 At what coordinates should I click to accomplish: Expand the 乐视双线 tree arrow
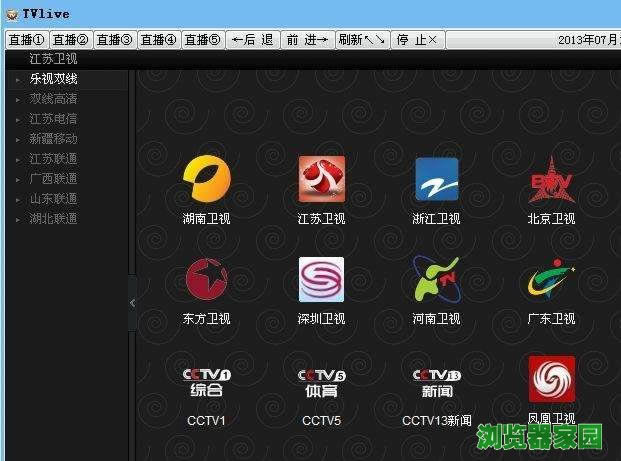(x=18, y=80)
